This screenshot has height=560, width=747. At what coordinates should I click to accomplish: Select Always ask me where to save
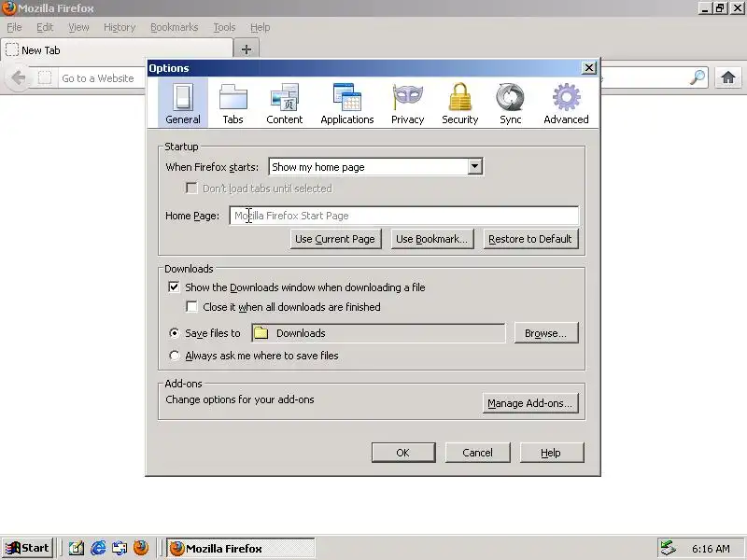click(x=175, y=356)
